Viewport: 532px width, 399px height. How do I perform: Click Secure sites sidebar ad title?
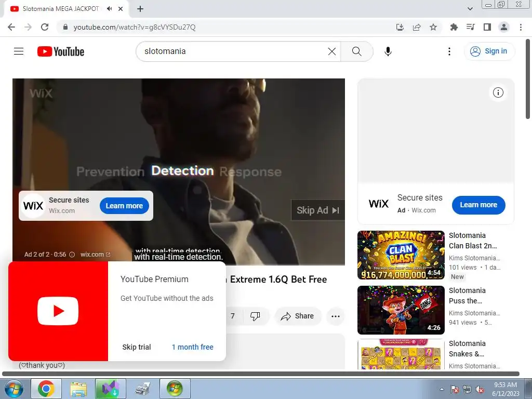pyautogui.click(x=420, y=197)
